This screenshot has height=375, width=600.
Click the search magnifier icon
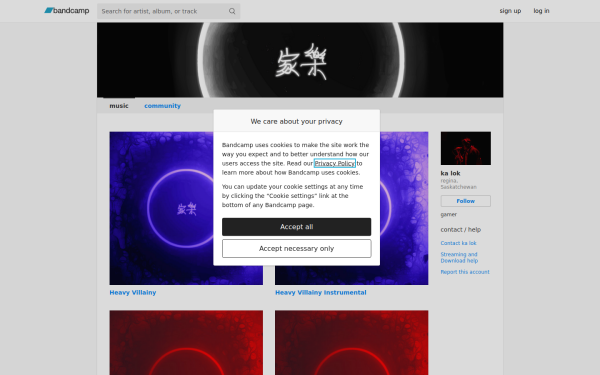(232, 11)
